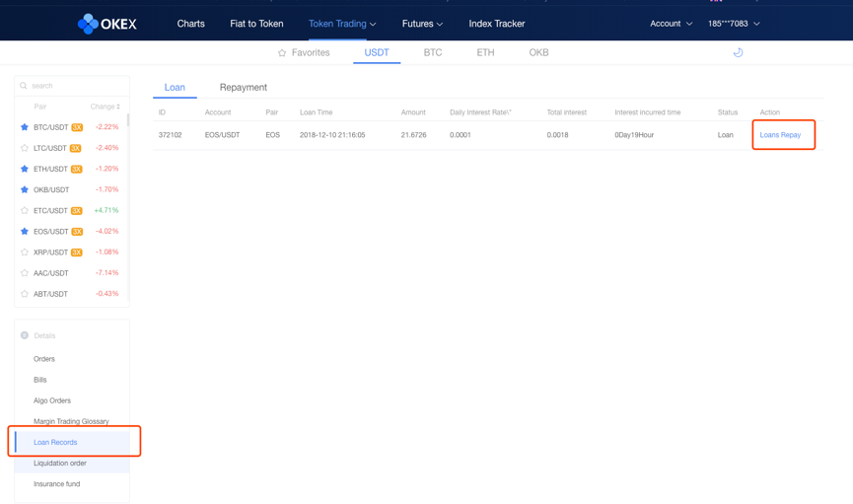Screen dimensions: 853x504
Task: Click loan ID 372102
Action: [x=170, y=134]
